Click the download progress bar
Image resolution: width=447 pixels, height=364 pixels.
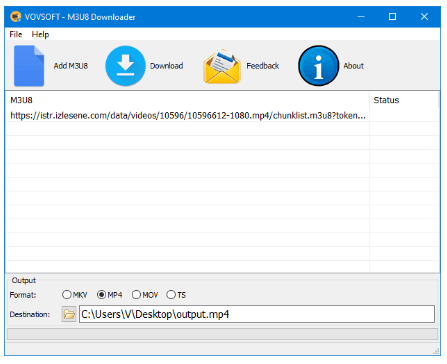pos(222,334)
